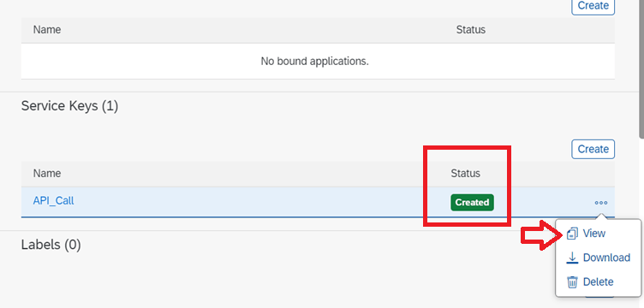Viewport: 644px width, 308px height.
Task: Click Create button in Service Keys section
Action: 593,149
